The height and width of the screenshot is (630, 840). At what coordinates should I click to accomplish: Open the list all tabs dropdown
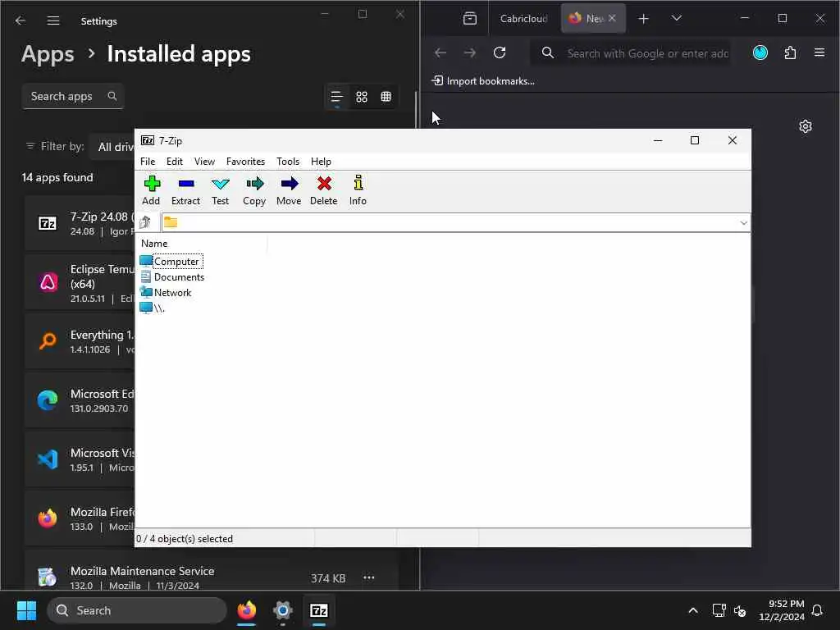click(x=677, y=18)
